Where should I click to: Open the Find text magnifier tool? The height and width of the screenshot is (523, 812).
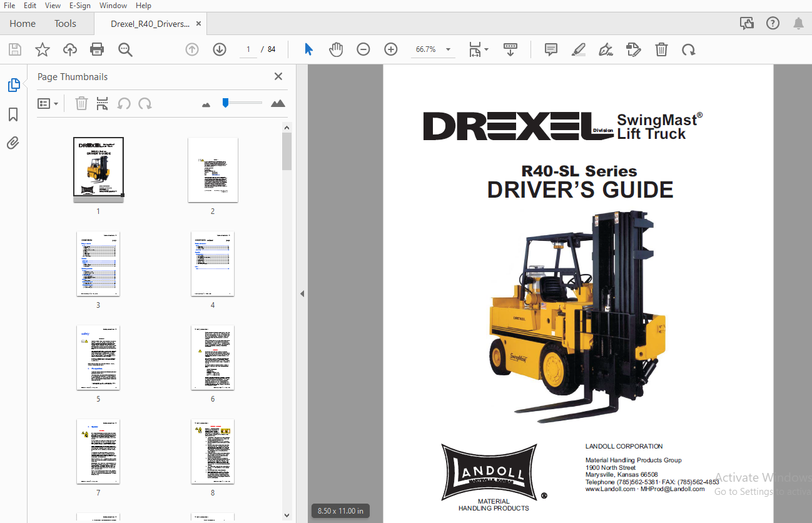click(125, 49)
